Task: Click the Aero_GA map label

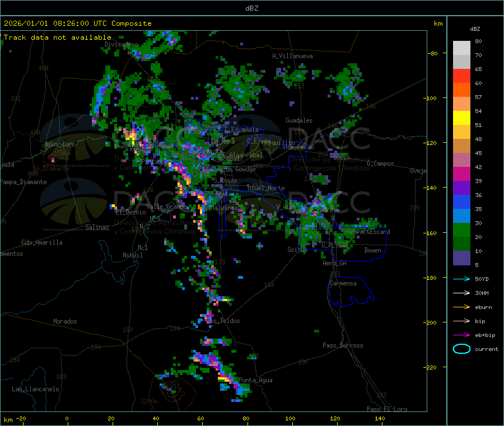Action: (x=334, y=263)
